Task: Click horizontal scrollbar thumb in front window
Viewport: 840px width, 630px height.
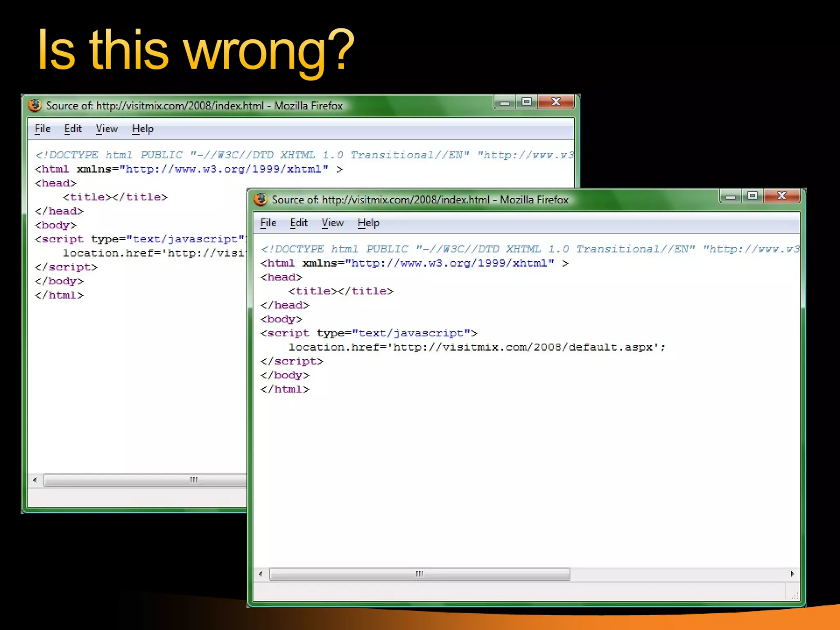Action: (x=419, y=574)
